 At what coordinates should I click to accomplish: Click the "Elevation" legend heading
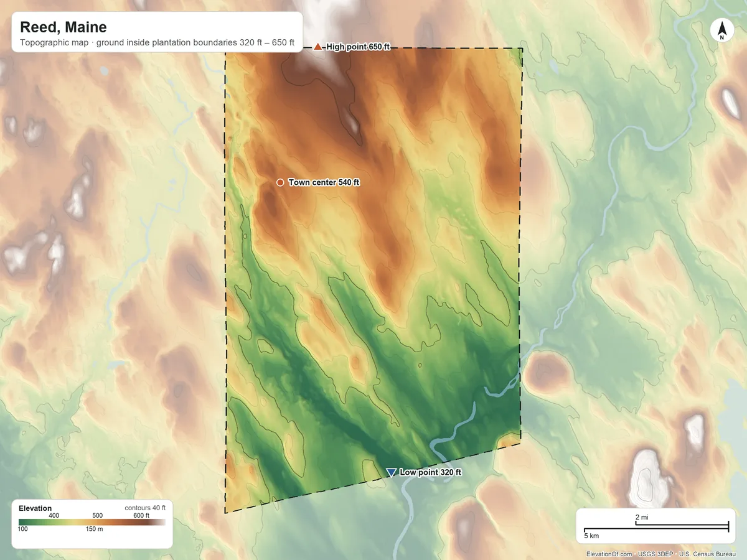pos(35,508)
